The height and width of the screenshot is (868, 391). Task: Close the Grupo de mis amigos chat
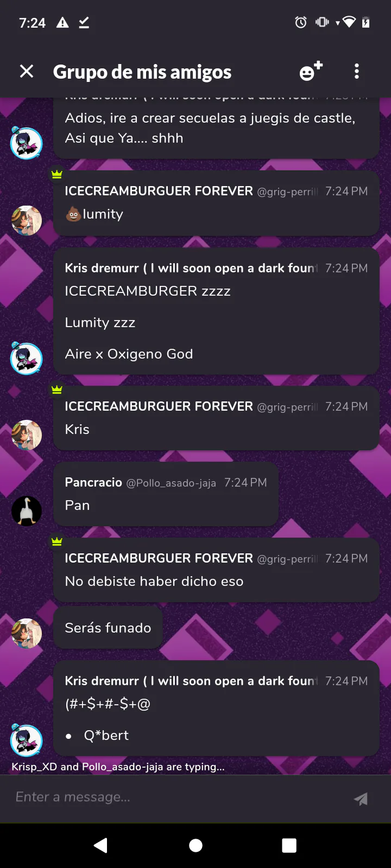tap(27, 71)
